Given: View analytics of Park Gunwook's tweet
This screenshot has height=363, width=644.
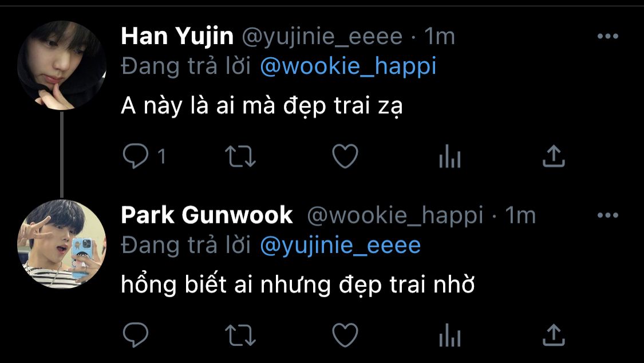Looking at the screenshot, I should click(450, 335).
